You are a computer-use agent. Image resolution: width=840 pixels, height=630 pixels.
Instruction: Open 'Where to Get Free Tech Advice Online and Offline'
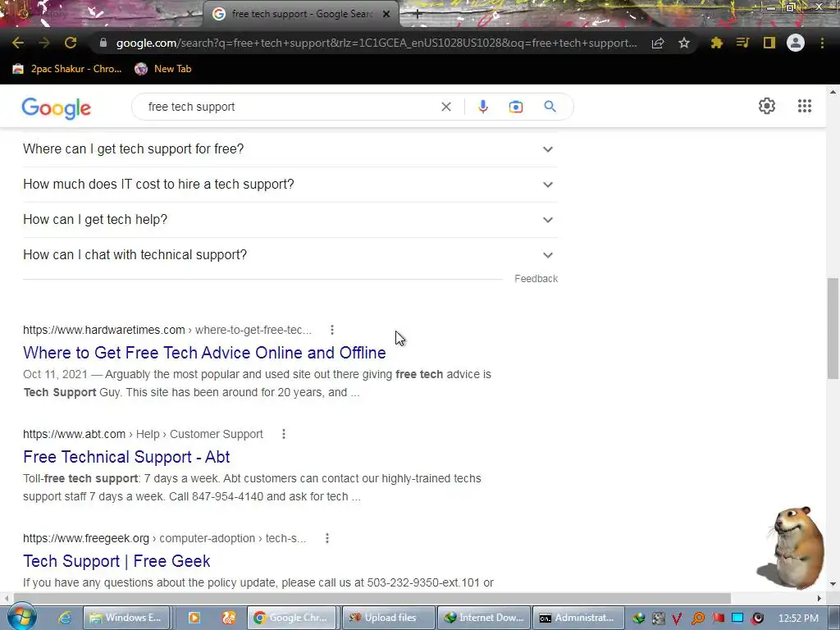[x=204, y=353]
